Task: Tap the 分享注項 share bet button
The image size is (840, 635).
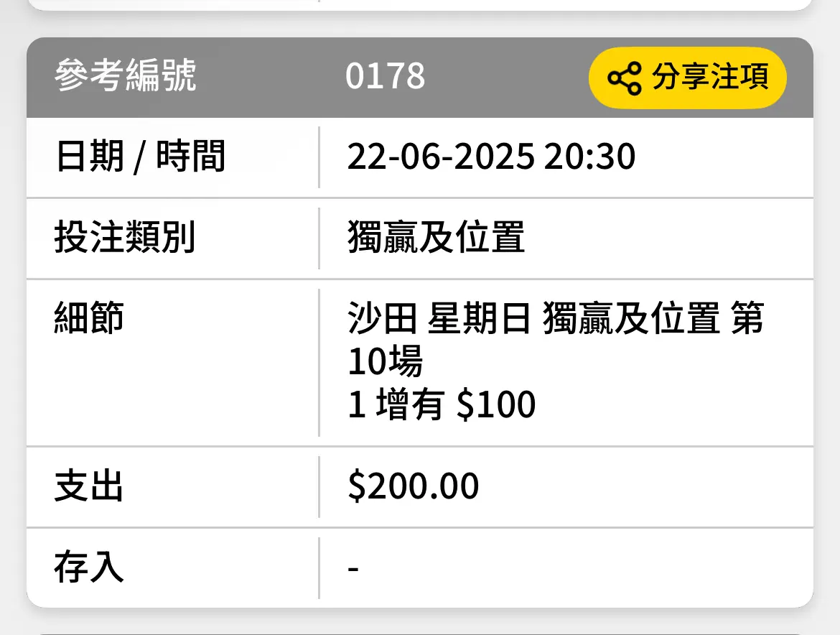Action: (687, 78)
